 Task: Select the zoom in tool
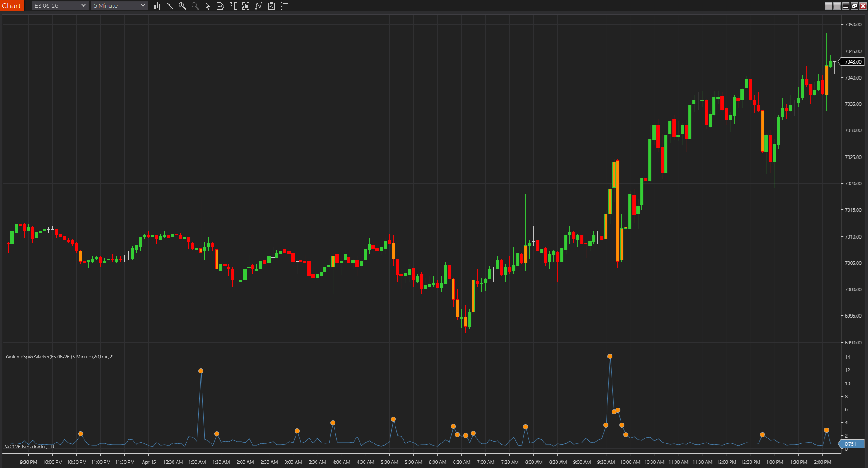click(182, 6)
